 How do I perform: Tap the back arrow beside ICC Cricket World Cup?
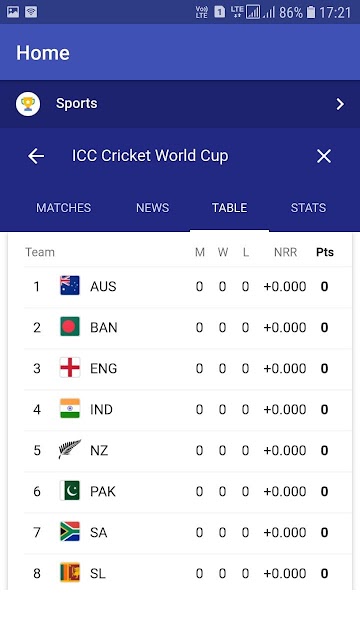tap(36, 156)
